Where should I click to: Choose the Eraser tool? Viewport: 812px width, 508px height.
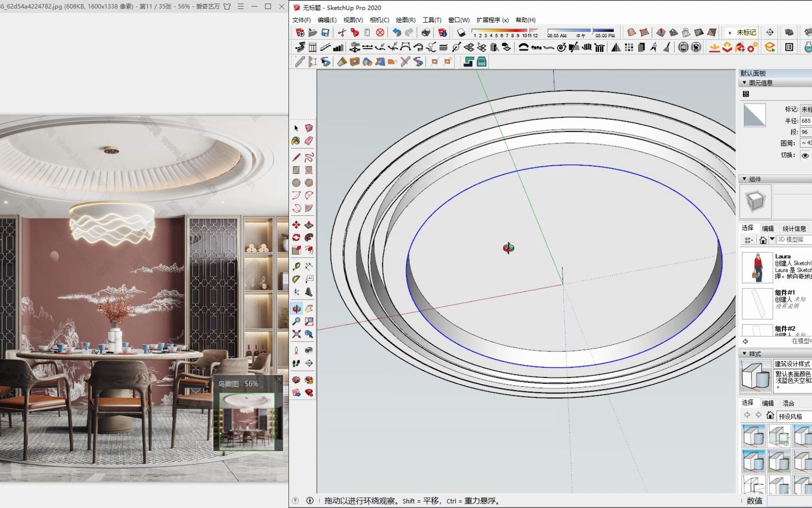[x=309, y=141]
